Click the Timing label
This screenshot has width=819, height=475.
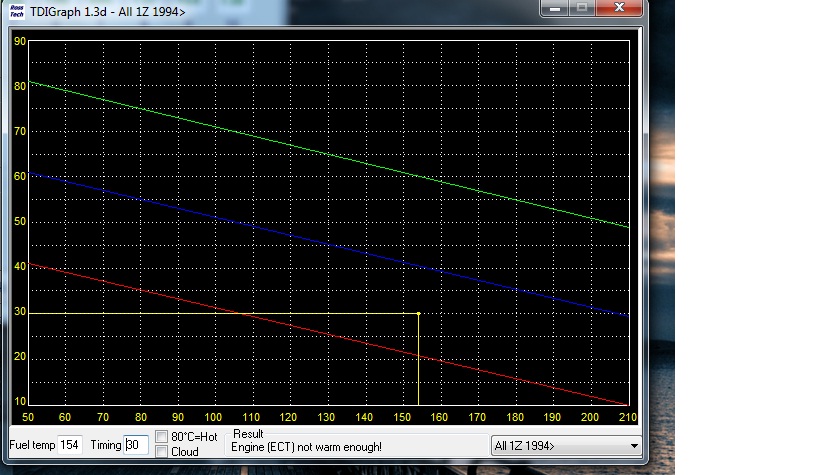[x=105, y=445]
